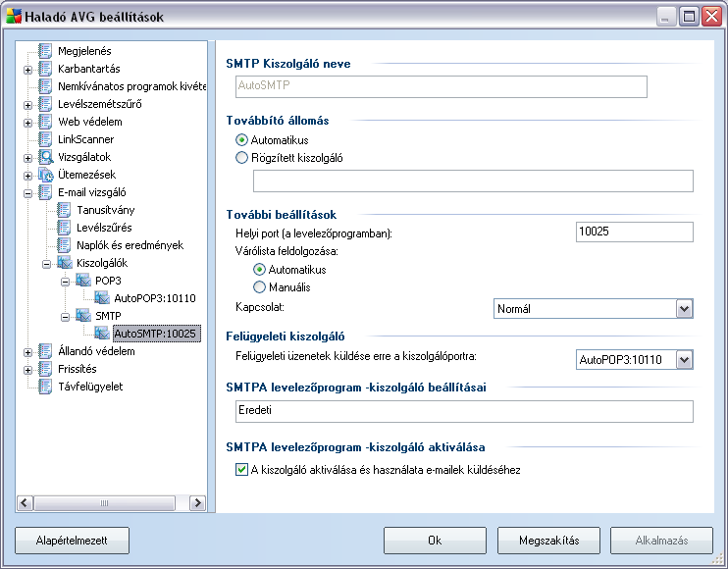Click the tree scroll left arrow
Viewport: 728px width, 569px height.
(25, 502)
